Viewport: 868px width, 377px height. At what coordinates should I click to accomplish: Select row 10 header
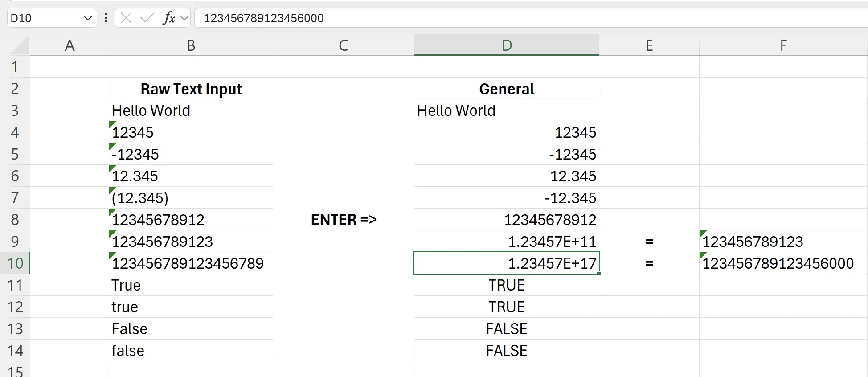click(15, 263)
